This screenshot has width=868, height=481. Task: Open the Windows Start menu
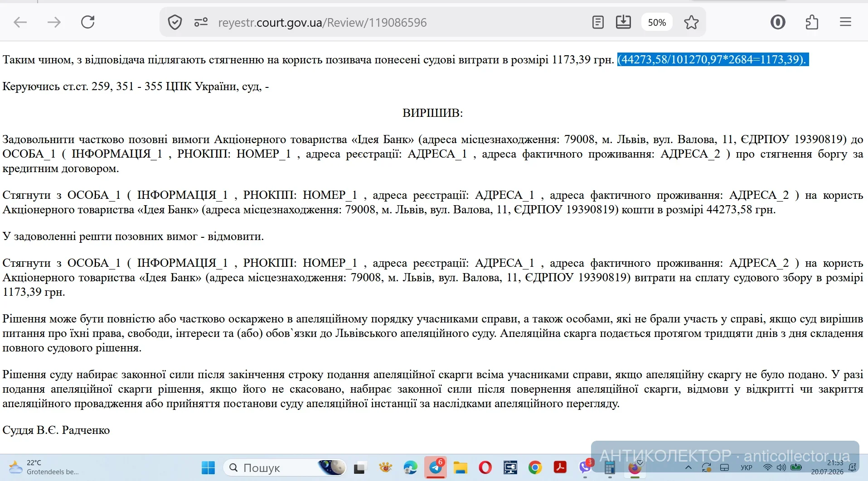[x=208, y=467]
